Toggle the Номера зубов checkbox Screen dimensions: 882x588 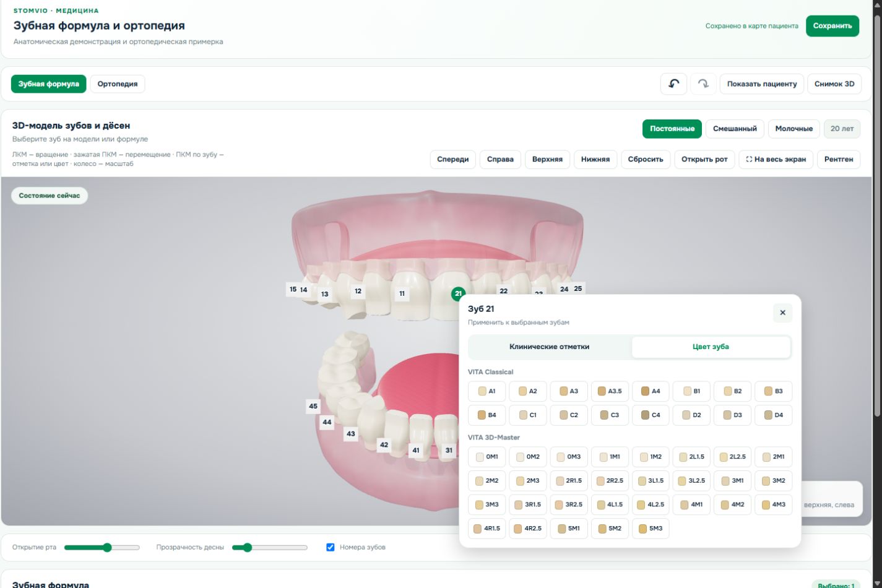pos(331,547)
